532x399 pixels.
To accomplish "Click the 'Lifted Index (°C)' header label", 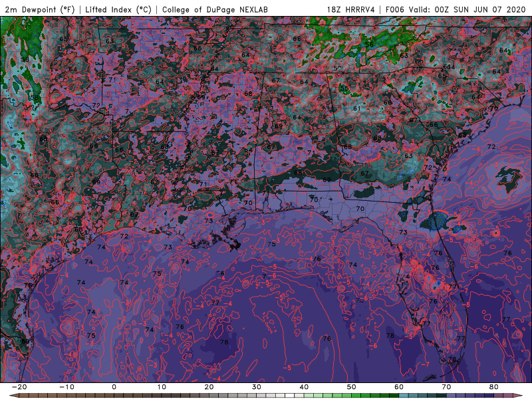I will tap(118, 9).
